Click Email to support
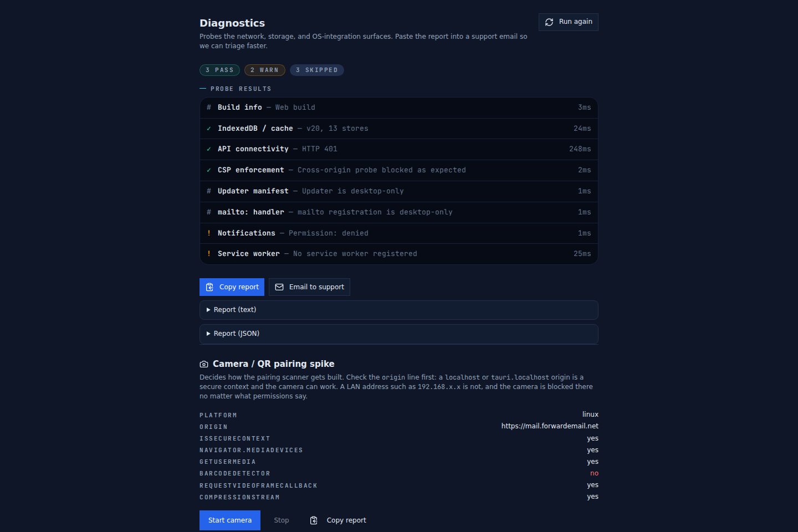The image size is (798, 532). 309,287
